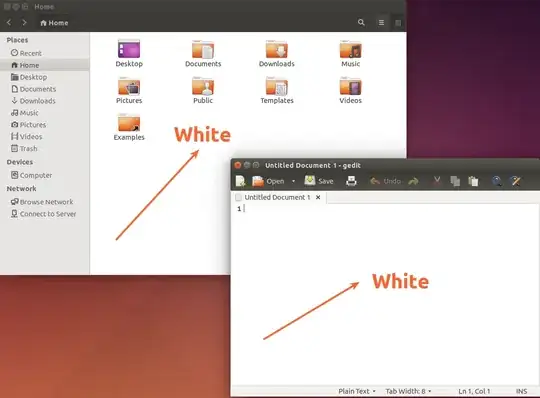Image resolution: width=540 pixels, height=398 pixels.
Task: Cut selection with scissors icon
Action: 437,181
